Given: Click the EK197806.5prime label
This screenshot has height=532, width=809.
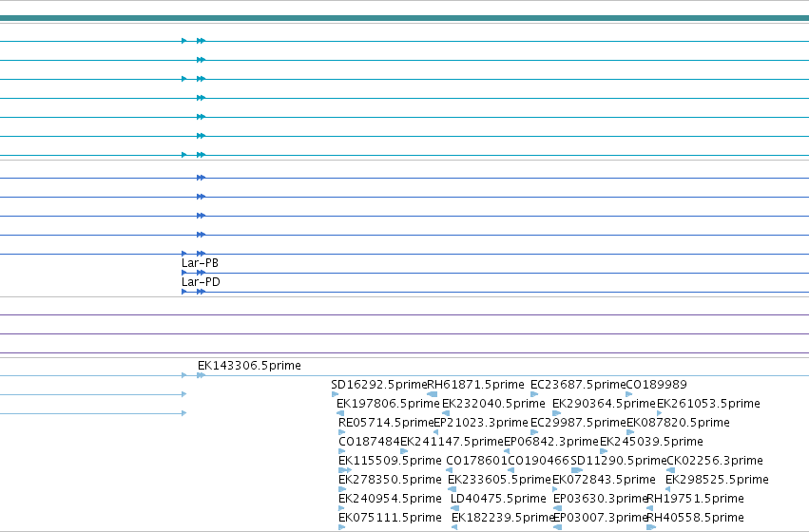Looking at the screenshot, I should pos(388,404).
